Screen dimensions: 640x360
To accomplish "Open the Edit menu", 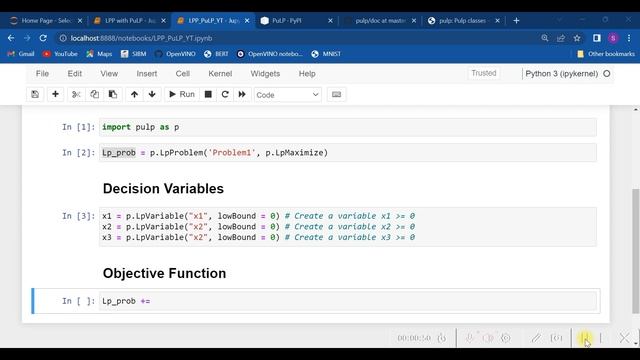I will (x=75, y=74).
